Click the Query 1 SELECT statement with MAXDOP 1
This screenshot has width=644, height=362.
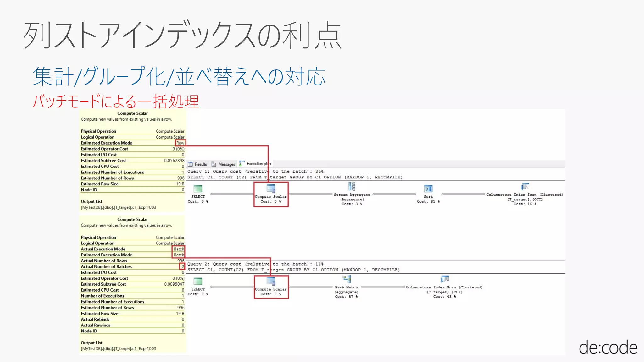[295, 177]
